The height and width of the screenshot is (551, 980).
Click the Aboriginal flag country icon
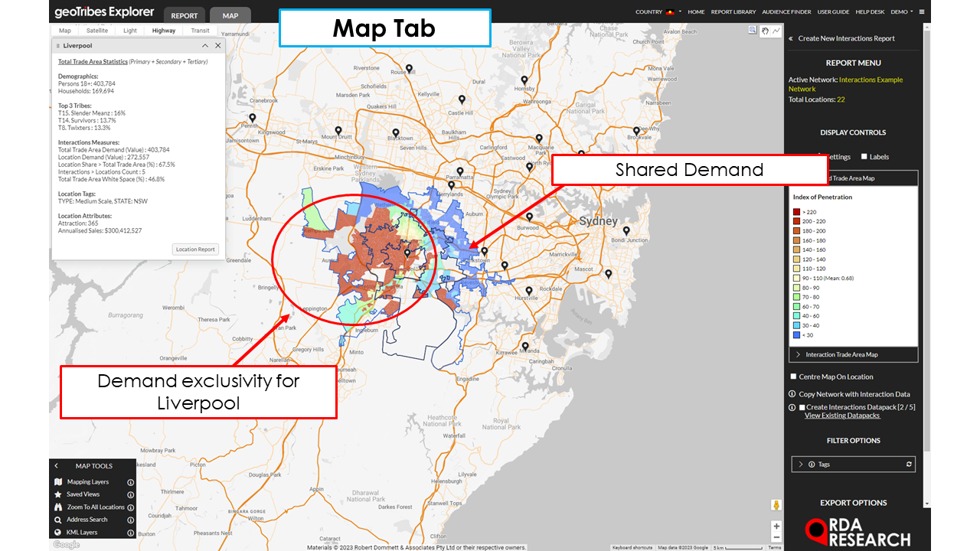(670, 12)
